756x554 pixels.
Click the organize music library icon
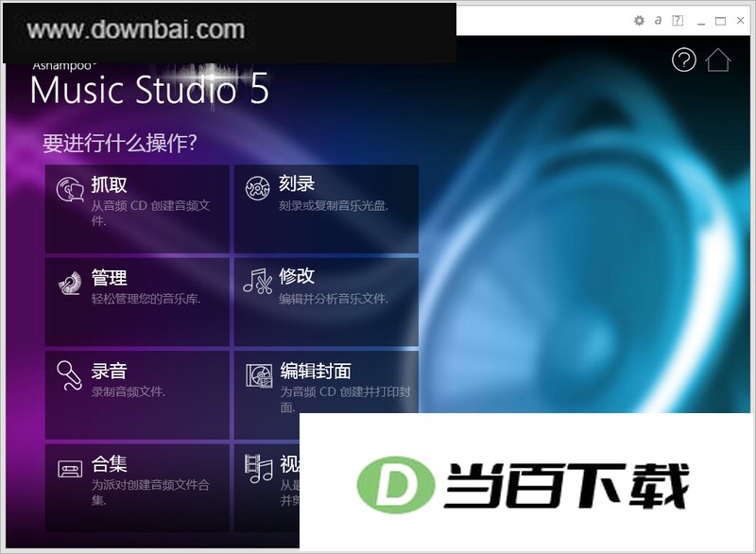[x=70, y=283]
